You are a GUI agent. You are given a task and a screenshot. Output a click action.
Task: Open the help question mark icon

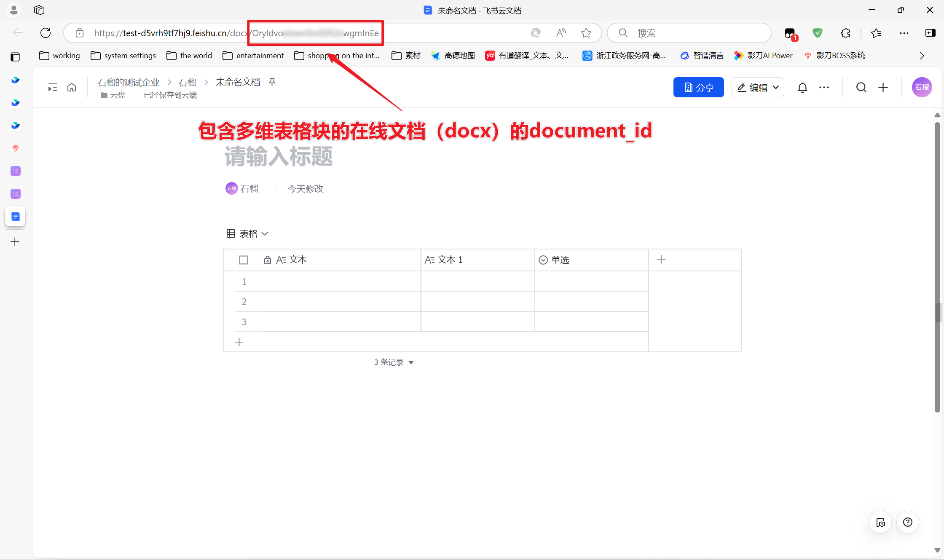tap(907, 522)
